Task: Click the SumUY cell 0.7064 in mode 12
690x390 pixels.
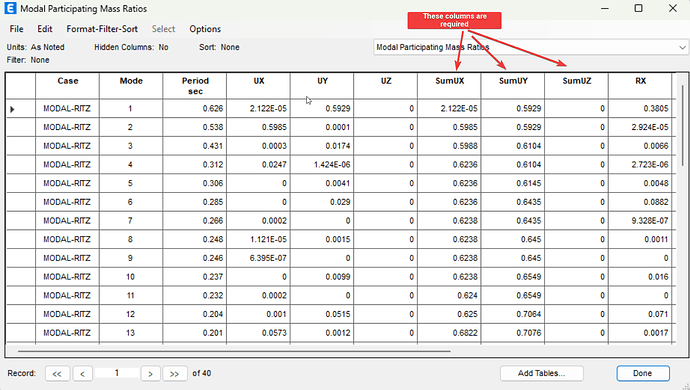Action: (513, 314)
